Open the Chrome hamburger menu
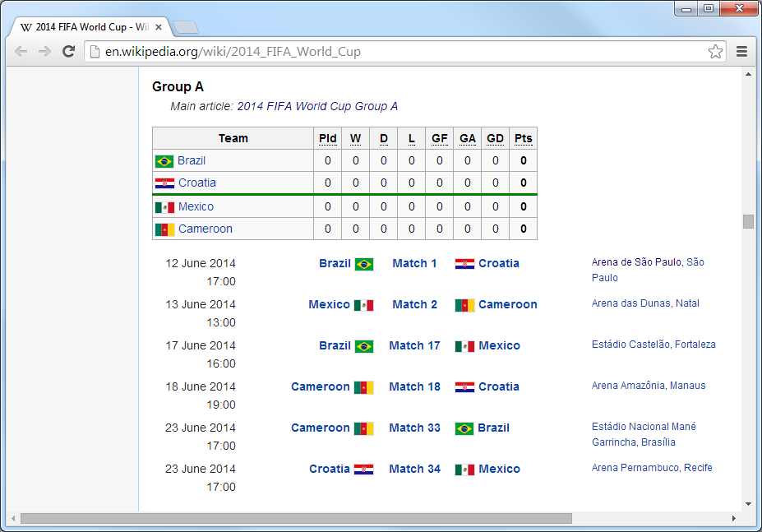762x532 pixels. (x=741, y=52)
